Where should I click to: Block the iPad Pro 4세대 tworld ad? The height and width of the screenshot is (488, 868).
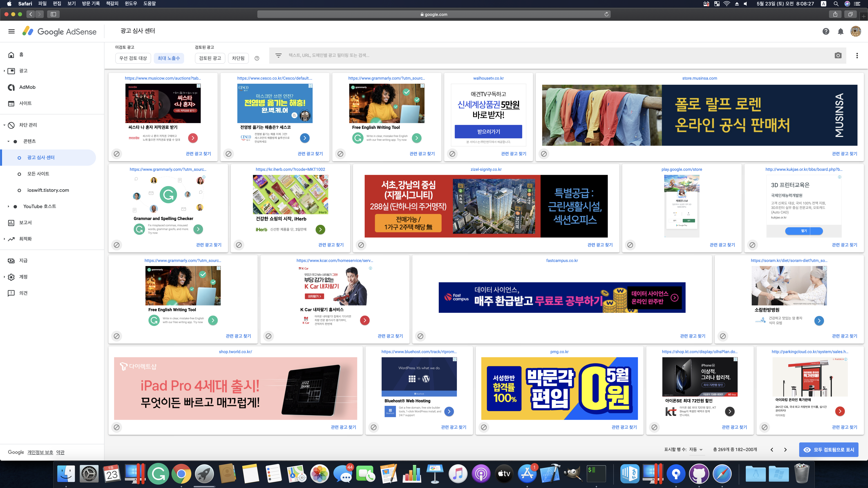117,427
